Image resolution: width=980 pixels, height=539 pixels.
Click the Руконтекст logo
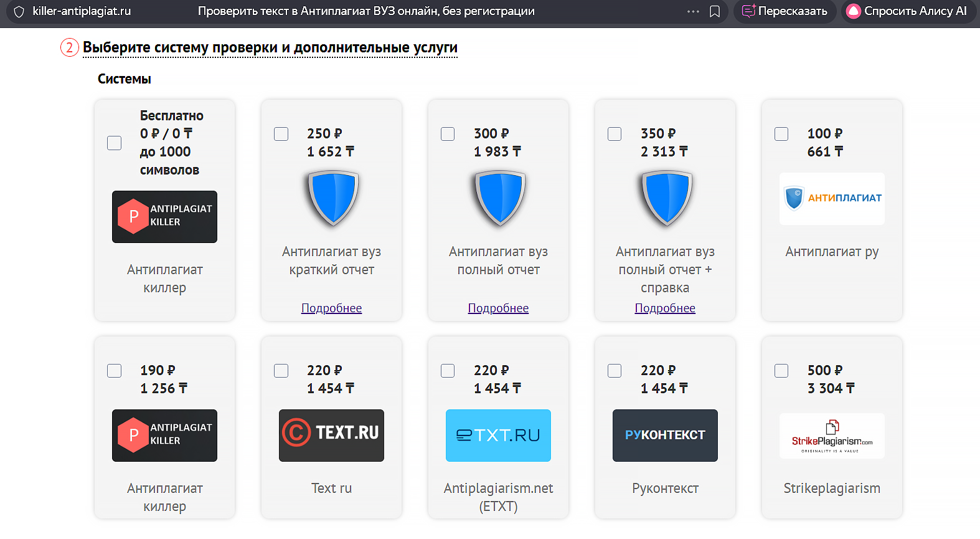coord(664,435)
